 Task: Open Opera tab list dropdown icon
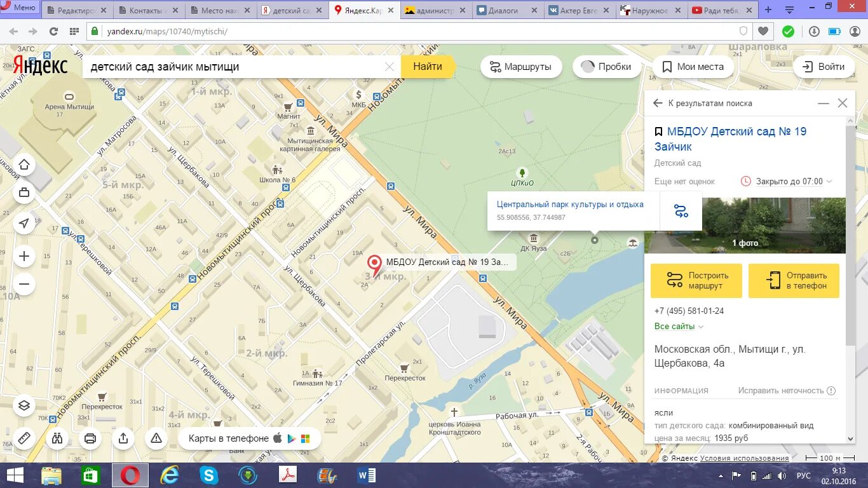pos(790,10)
